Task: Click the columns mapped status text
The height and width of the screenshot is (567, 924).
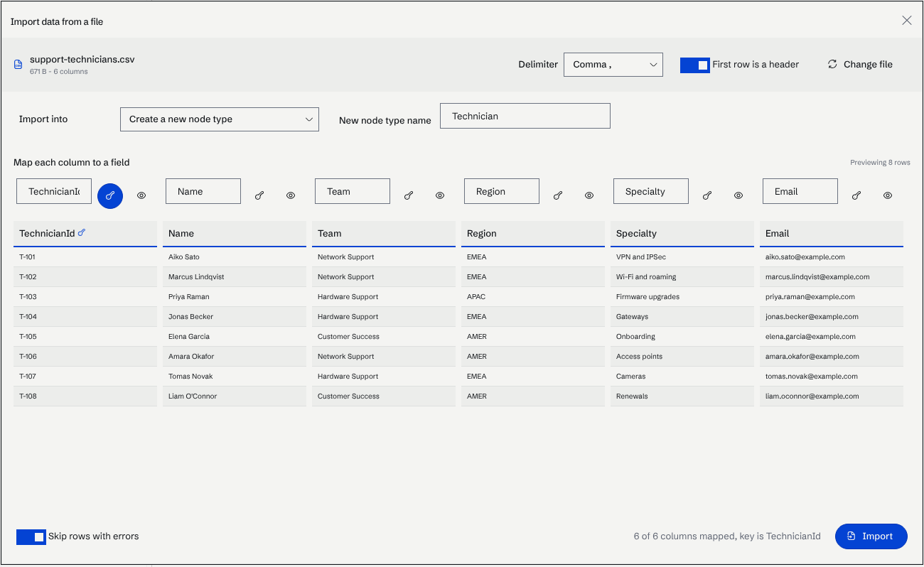Action: pyautogui.click(x=727, y=536)
